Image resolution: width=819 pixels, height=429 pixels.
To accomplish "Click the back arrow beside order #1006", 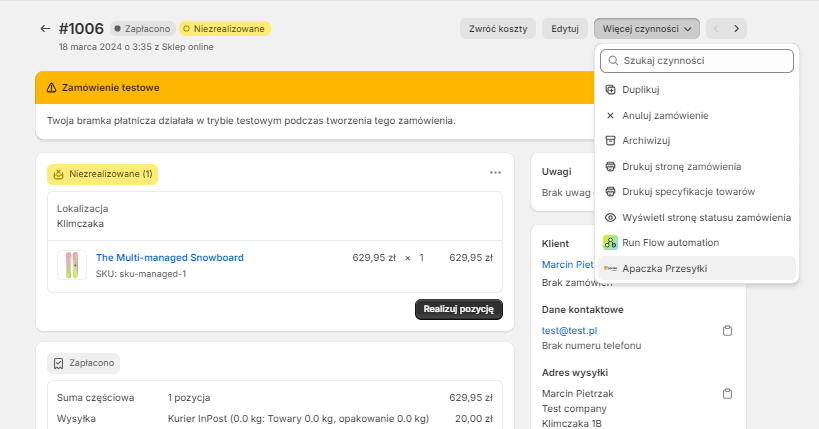I will tap(45, 29).
